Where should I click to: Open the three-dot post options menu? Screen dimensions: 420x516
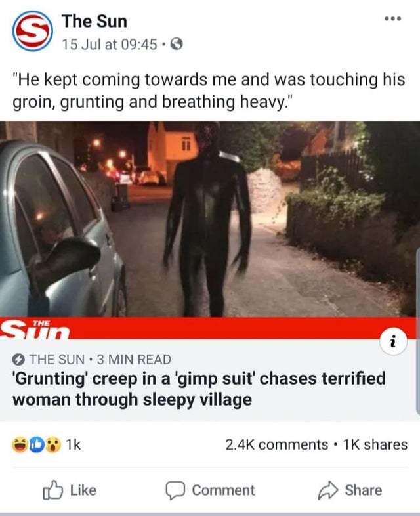(393, 18)
